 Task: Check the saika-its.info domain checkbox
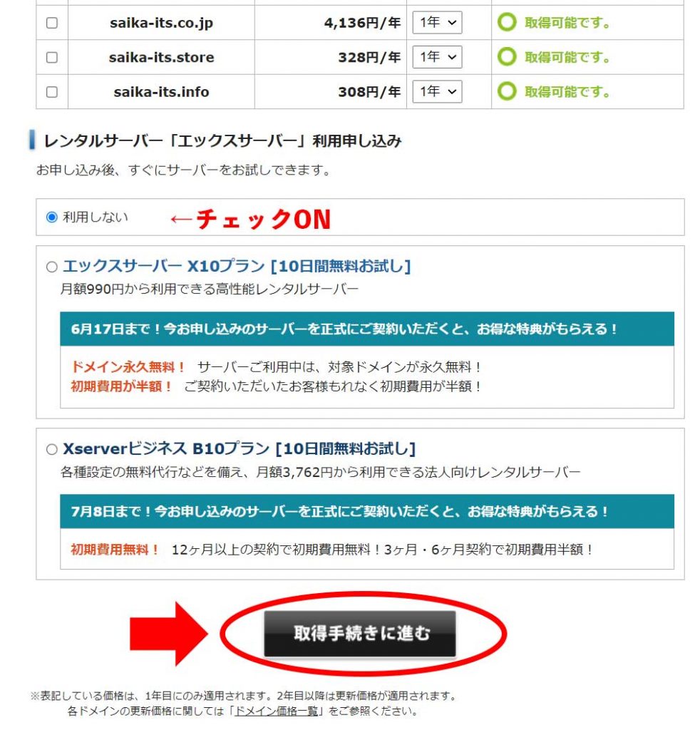(x=52, y=92)
